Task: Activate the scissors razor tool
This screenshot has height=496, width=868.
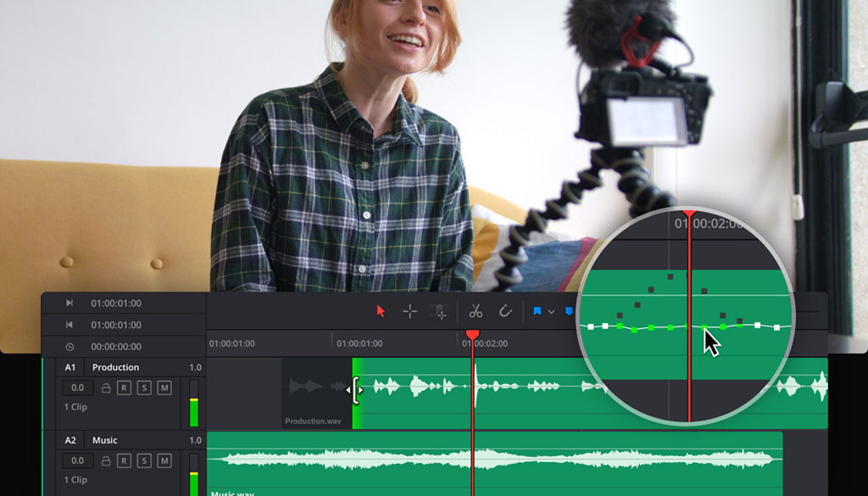Action: coord(476,311)
